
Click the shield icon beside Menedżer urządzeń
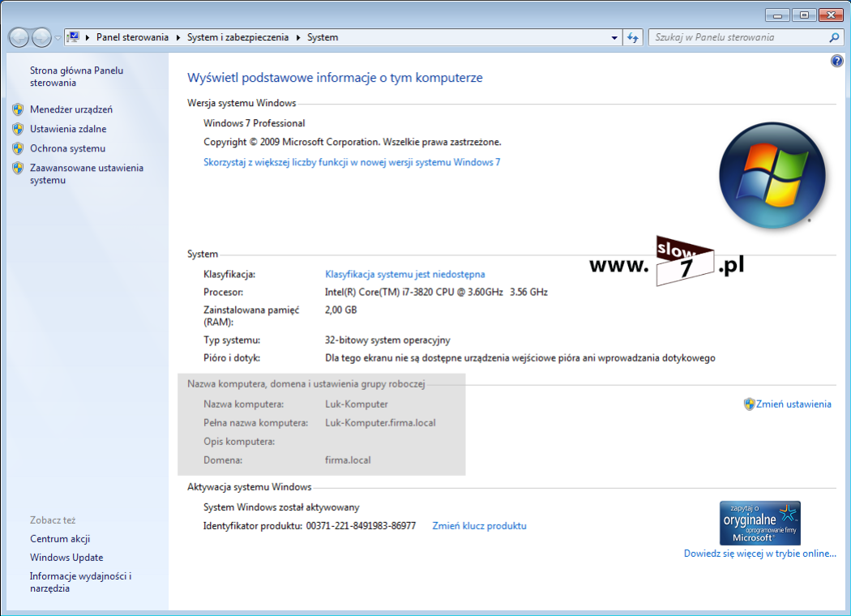pos(18,109)
